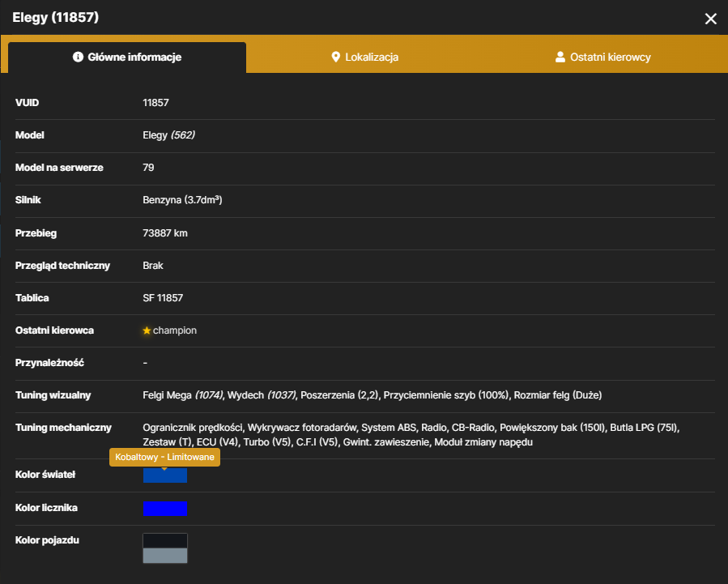Click the Przynależność label
Viewport: 728px width, 584px height.
[x=49, y=363]
